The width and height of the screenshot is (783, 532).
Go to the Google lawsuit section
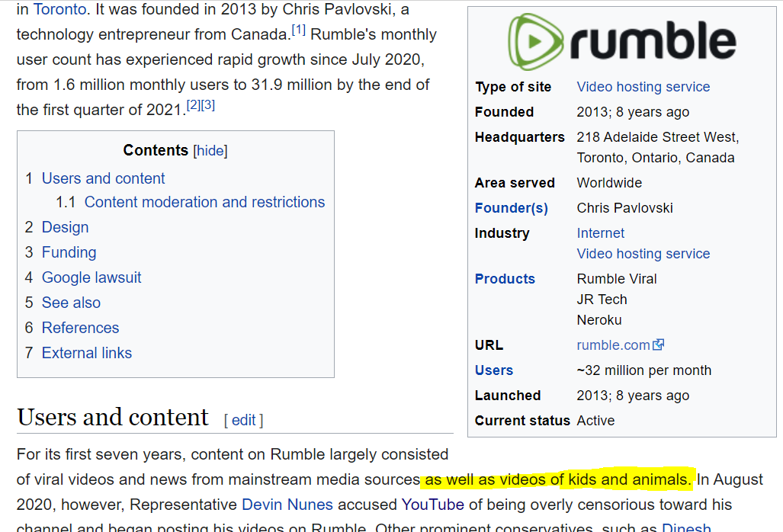[x=91, y=277]
